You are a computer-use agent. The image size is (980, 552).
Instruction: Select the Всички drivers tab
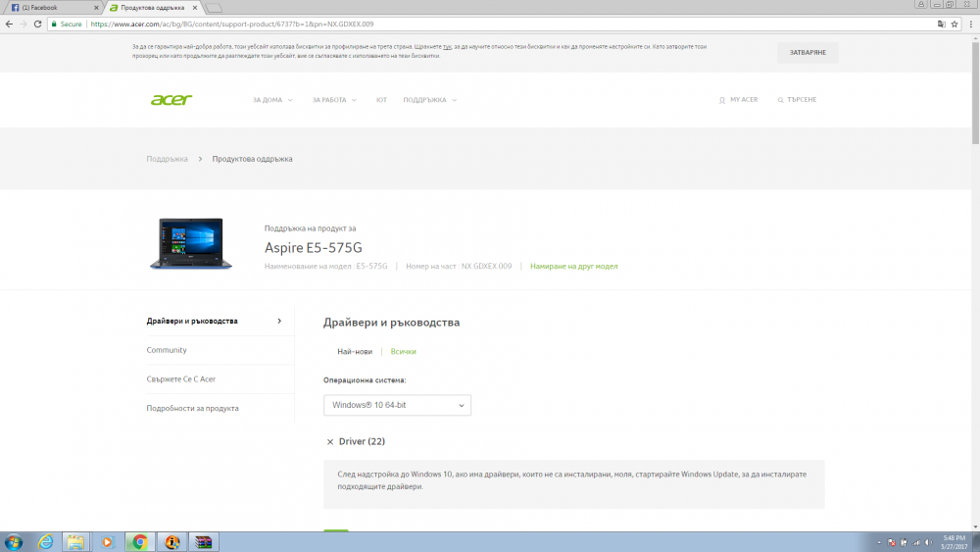[x=403, y=351]
